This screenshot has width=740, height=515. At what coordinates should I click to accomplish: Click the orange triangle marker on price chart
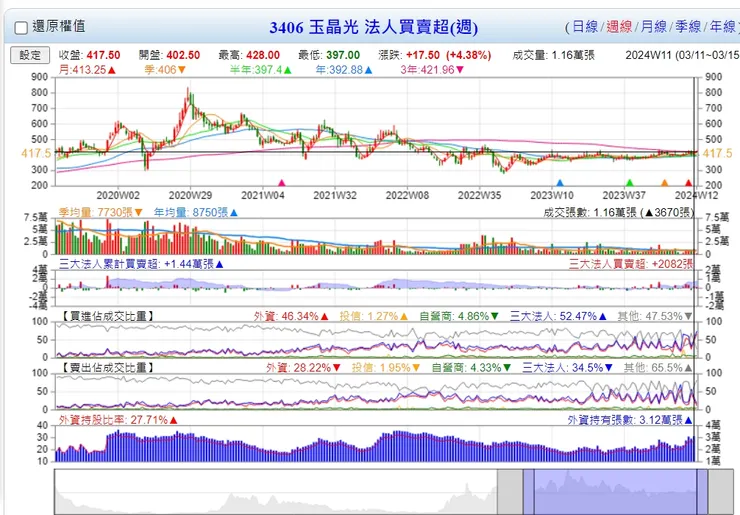coord(664,183)
